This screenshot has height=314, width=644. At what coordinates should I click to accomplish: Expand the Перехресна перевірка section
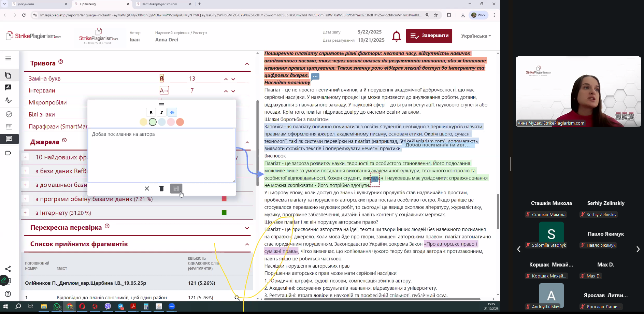pos(247,228)
